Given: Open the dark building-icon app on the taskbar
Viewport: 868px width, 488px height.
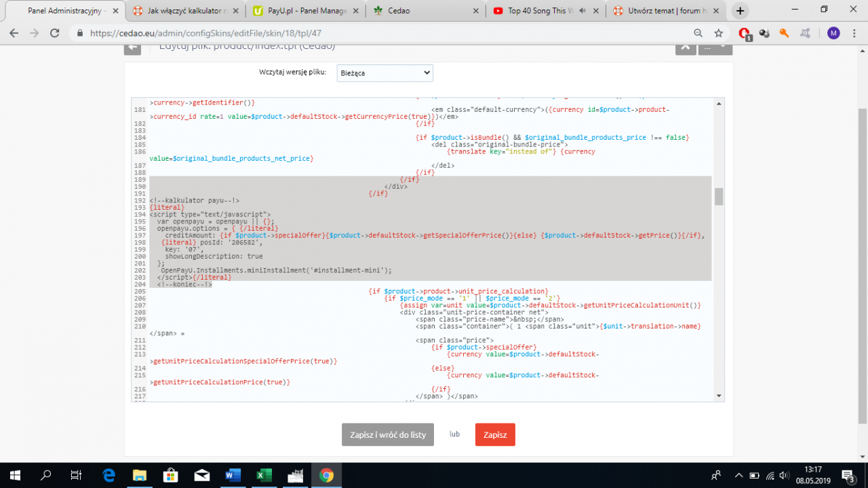Looking at the screenshot, I should point(295,475).
